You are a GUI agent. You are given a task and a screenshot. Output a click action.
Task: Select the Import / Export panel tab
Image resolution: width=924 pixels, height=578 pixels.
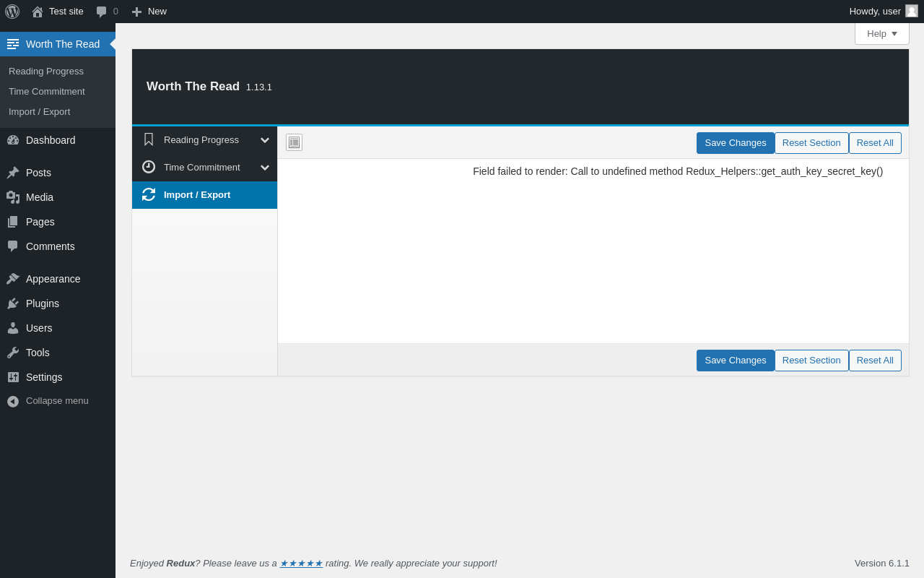coord(204,195)
